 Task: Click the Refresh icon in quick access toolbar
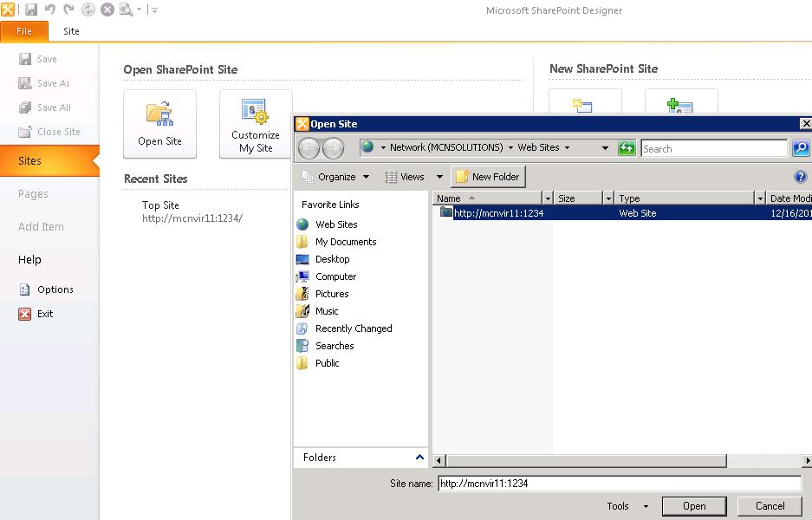click(x=88, y=10)
